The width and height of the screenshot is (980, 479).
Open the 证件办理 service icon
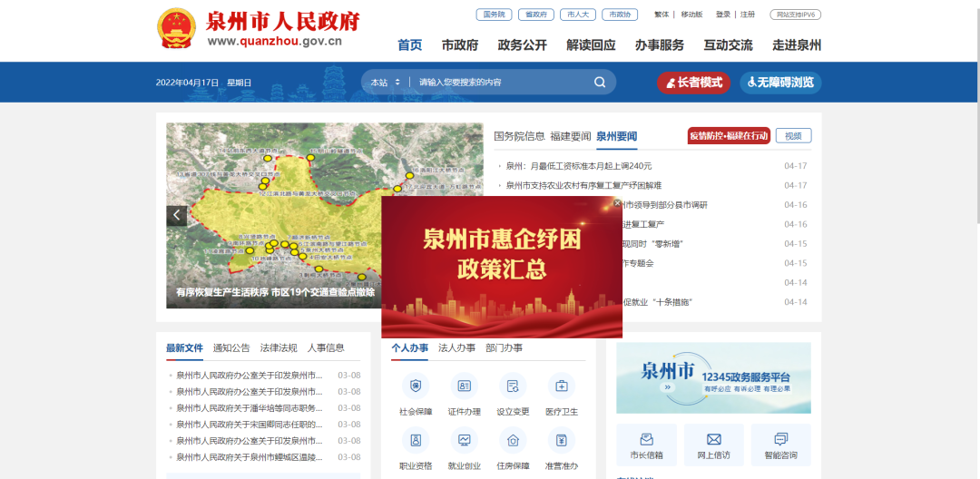pos(465,386)
